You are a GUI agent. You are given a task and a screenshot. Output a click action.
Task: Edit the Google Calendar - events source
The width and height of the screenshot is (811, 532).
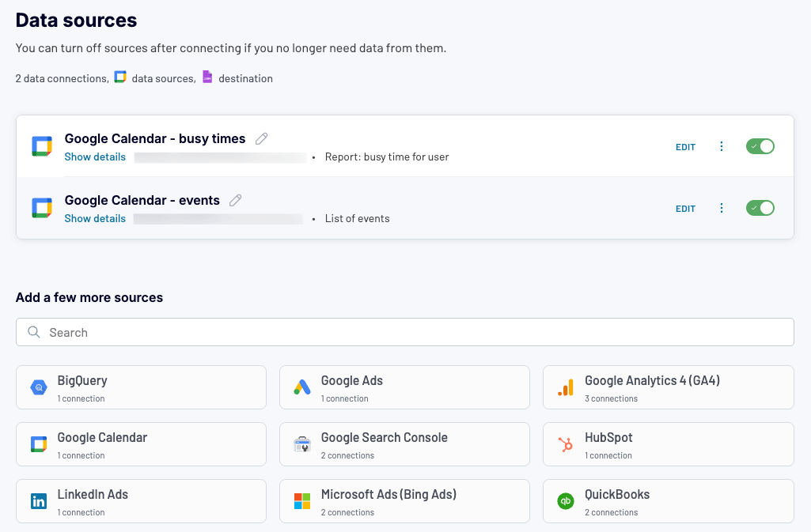685,209
